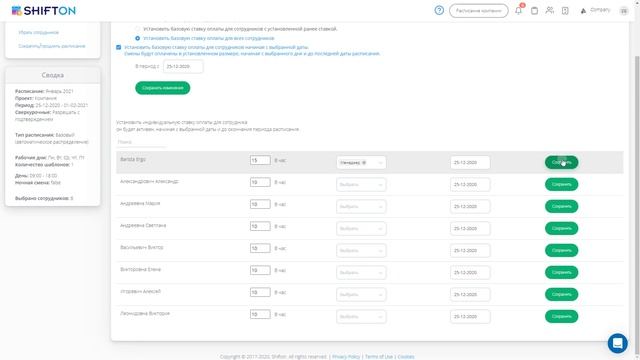Open sidebar step Убрать сотрудников
This screenshot has height=360, width=640.
point(39,32)
